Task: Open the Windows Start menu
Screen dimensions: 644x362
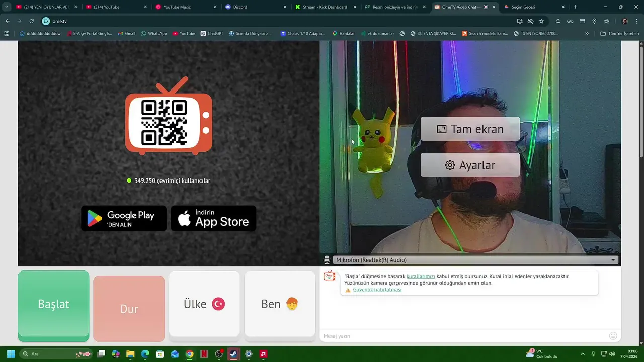Action: pyautogui.click(x=11, y=354)
